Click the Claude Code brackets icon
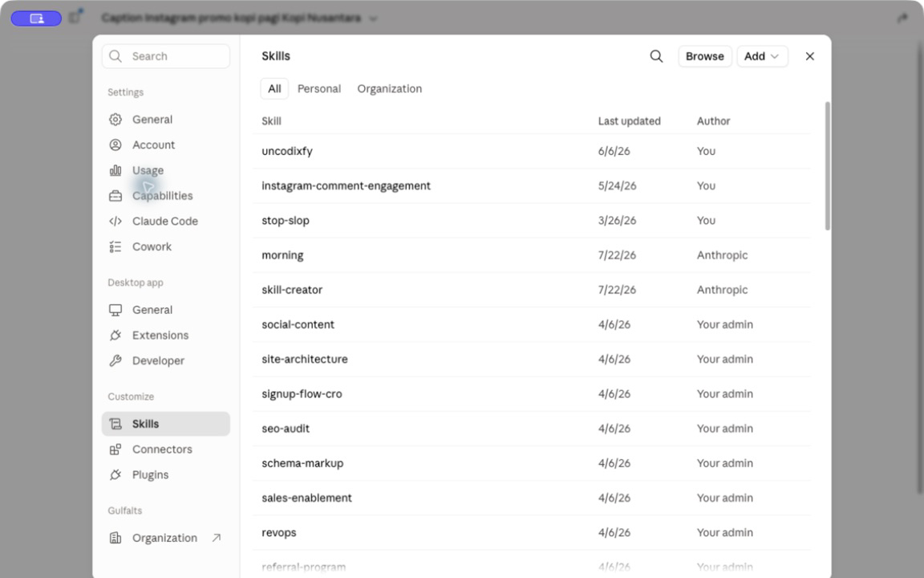924x578 pixels. pyautogui.click(x=115, y=222)
